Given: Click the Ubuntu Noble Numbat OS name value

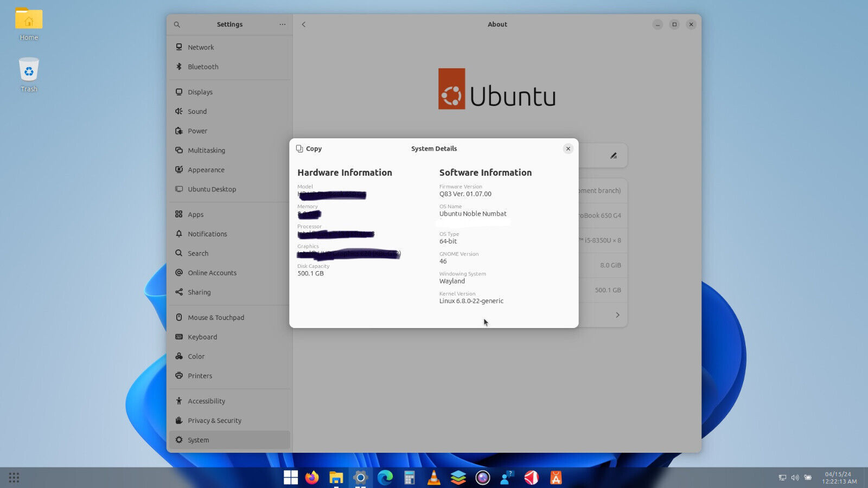Looking at the screenshot, I should click(473, 214).
